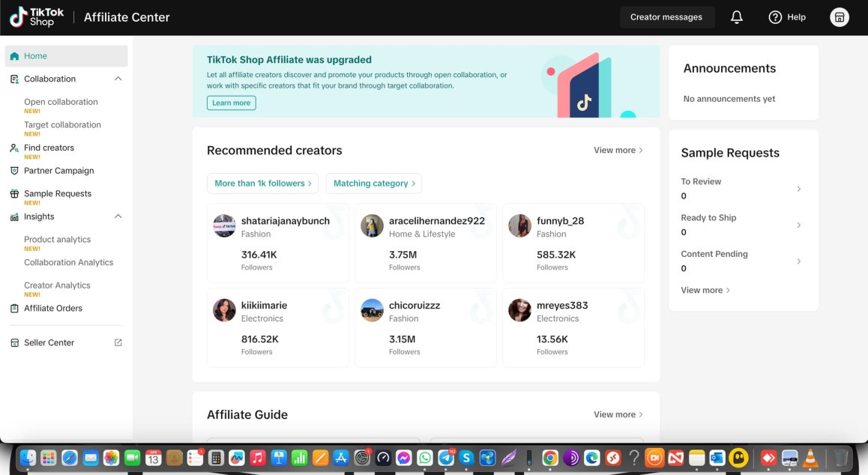The height and width of the screenshot is (475, 868).
Task: Click chicoruizzz profile picture
Action: pos(372,311)
